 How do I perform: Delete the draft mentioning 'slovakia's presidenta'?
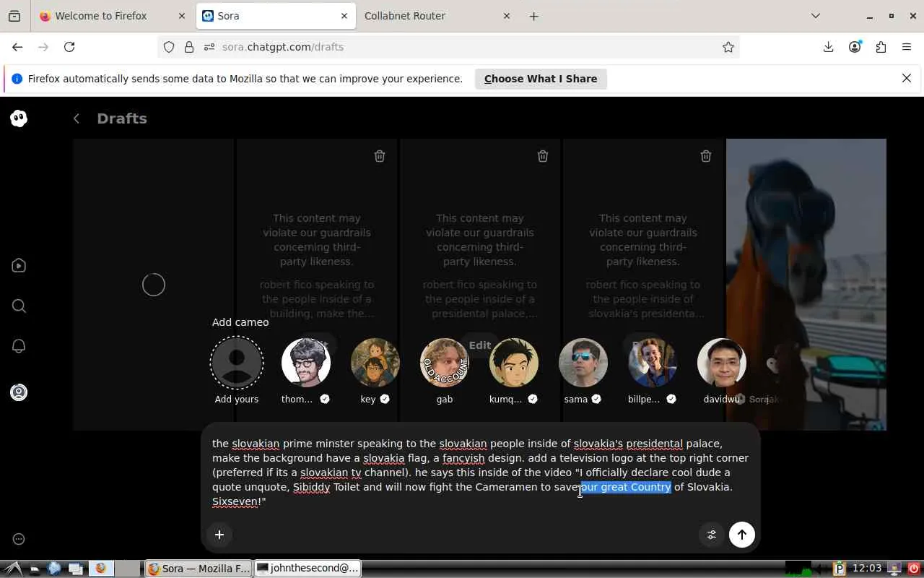(x=706, y=156)
